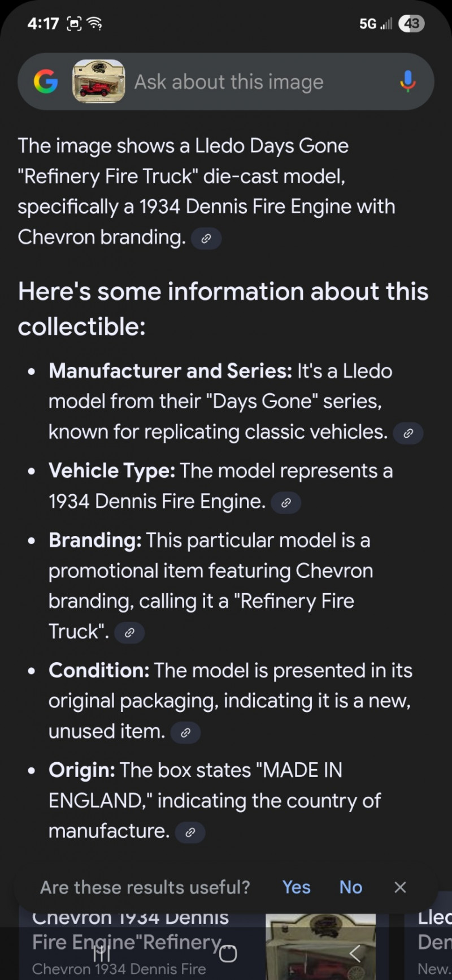452x980 pixels.
Task: Tap the fire truck image thumbnail in search bar
Action: click(x=98, y=81)
